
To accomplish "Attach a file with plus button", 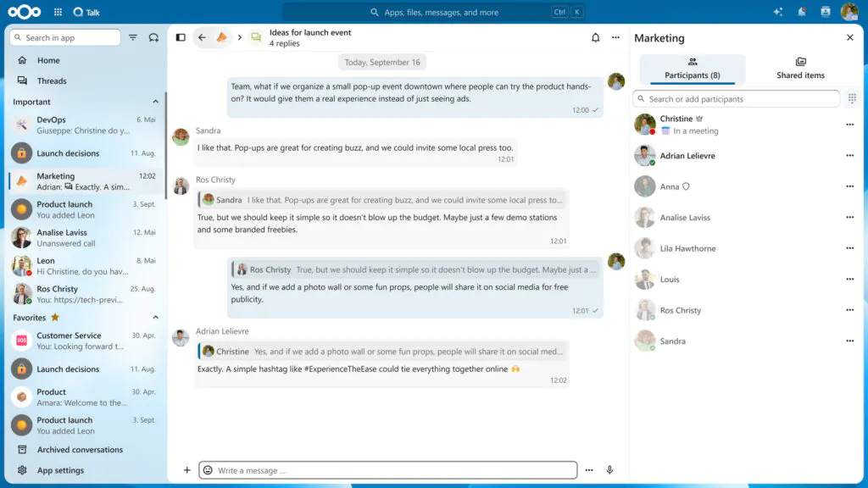I will [186, 470].
